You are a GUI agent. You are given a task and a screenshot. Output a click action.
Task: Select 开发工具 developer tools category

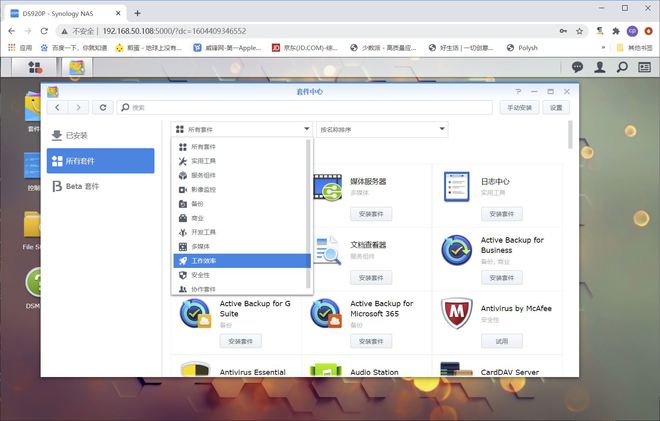point(240,232)
